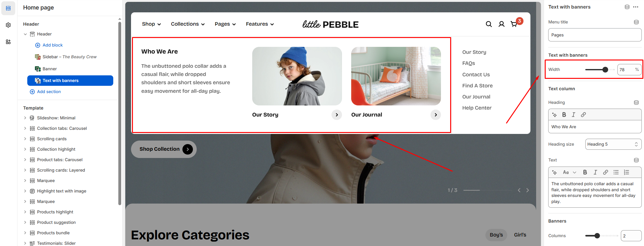Adjust the Width slider handle
Screen dimensions: 644x246
click(x=605, y=70)
